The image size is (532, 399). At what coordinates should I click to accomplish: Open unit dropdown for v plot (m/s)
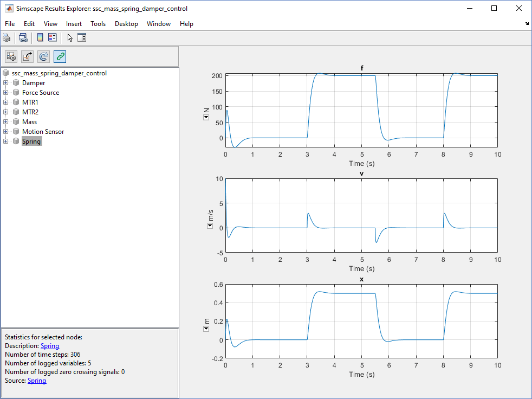pos(210,226)
